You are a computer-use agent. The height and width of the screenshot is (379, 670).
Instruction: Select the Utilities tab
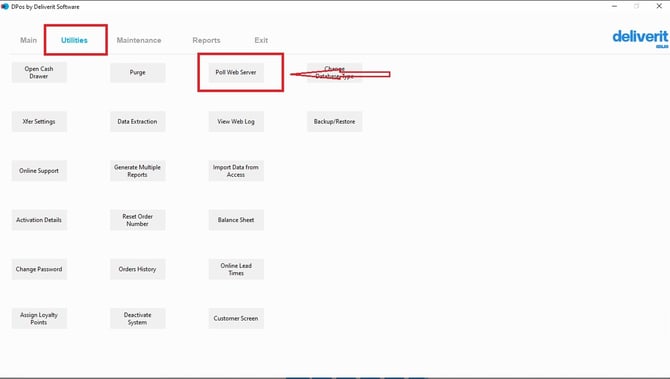[74, 40]
